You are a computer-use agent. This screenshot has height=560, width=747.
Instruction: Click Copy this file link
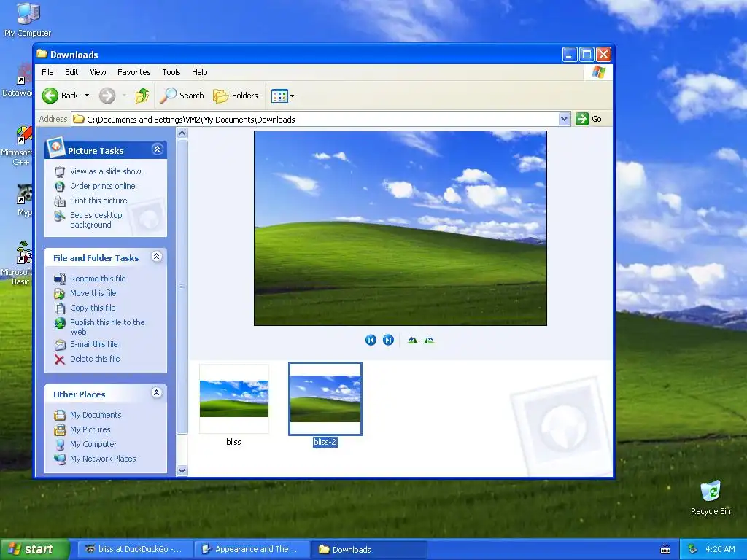point(93,308)
